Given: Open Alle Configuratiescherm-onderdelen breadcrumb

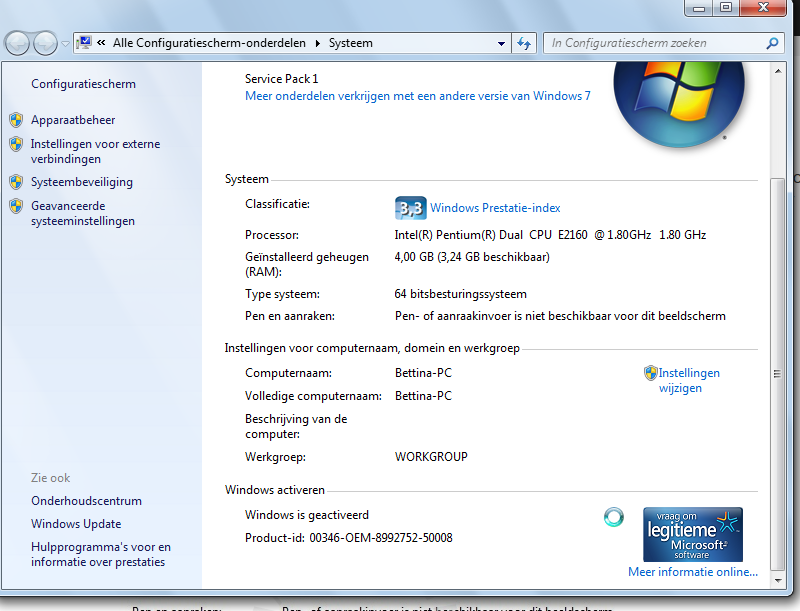Looking at the screenshot, I should click(209, 43).
